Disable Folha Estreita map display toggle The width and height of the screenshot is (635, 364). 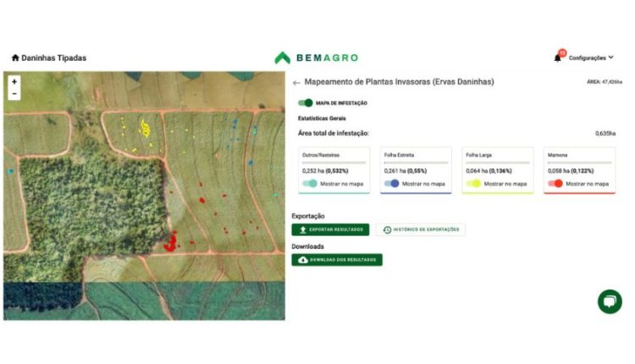[x=392, y=183]
